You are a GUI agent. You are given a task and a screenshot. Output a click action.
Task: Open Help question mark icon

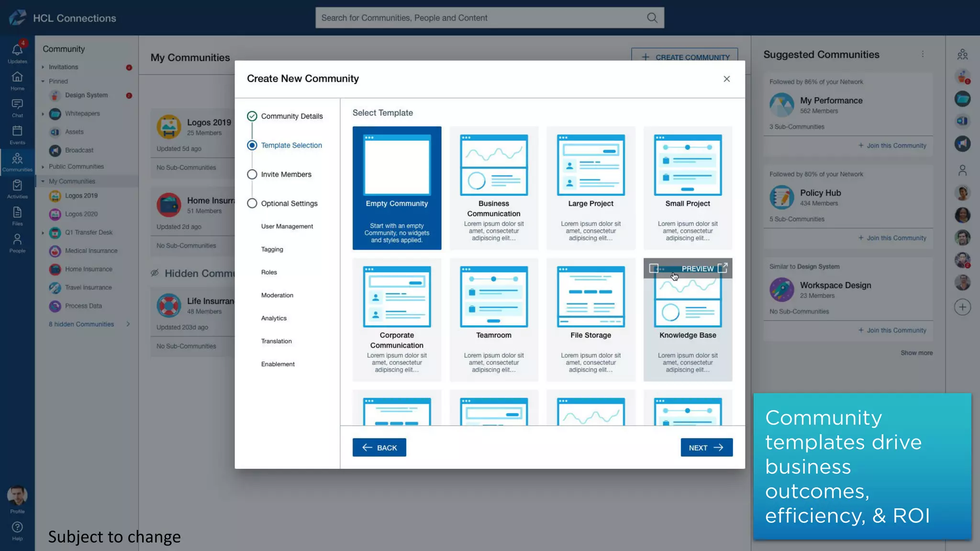click(17, 527)
